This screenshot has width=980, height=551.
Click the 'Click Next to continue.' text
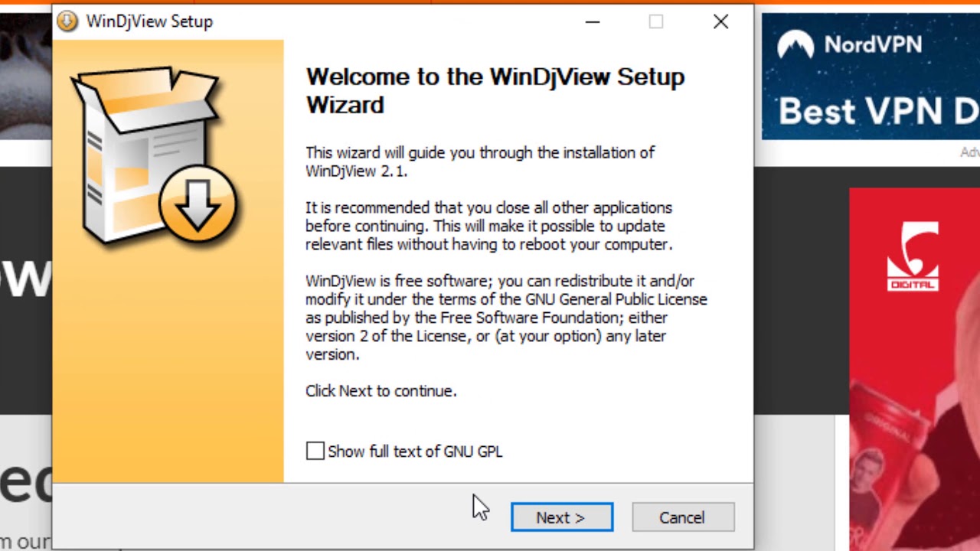381,391
